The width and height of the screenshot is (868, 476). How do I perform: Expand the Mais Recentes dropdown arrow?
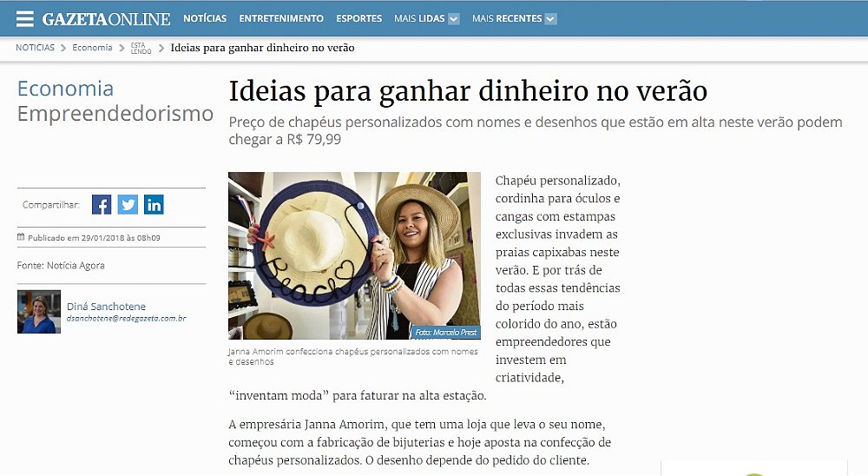(x=550, y=19)
